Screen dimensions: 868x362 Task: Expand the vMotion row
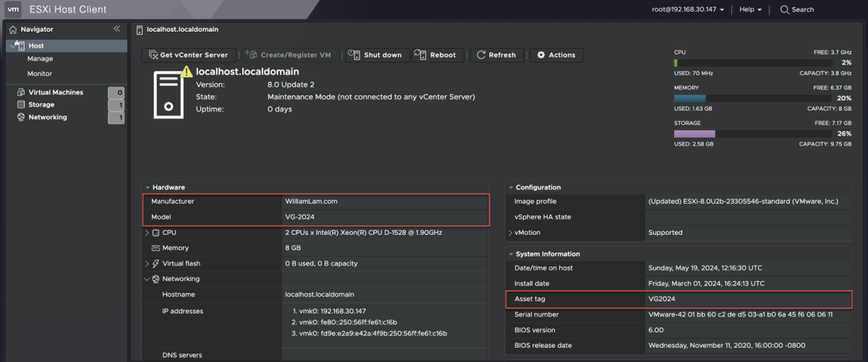click(x=511, y=233)
